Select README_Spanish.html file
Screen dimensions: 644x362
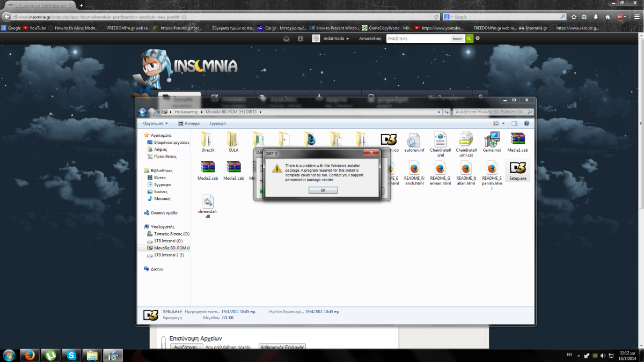pyautogui.click(x=492, y=175)
